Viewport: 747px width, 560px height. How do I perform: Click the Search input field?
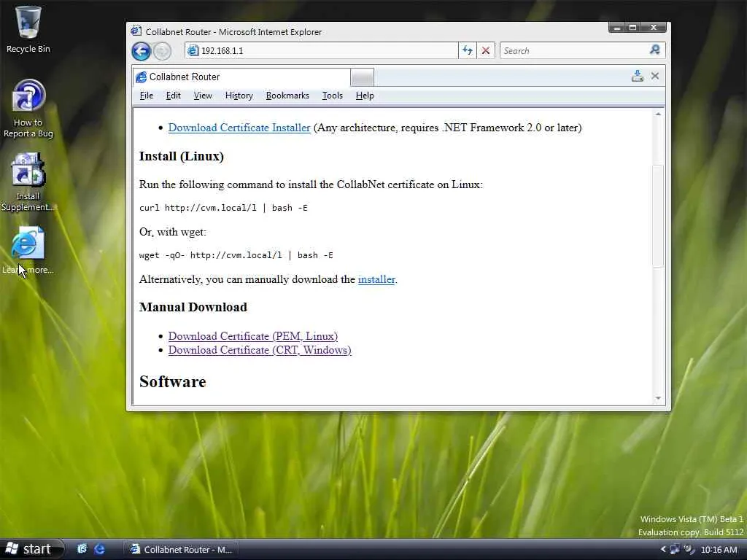573,50
